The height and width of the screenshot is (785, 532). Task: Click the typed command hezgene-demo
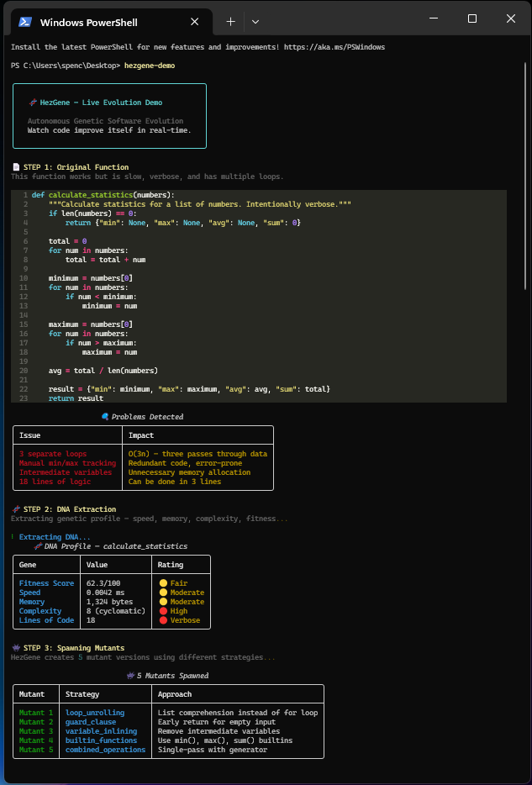150,66
